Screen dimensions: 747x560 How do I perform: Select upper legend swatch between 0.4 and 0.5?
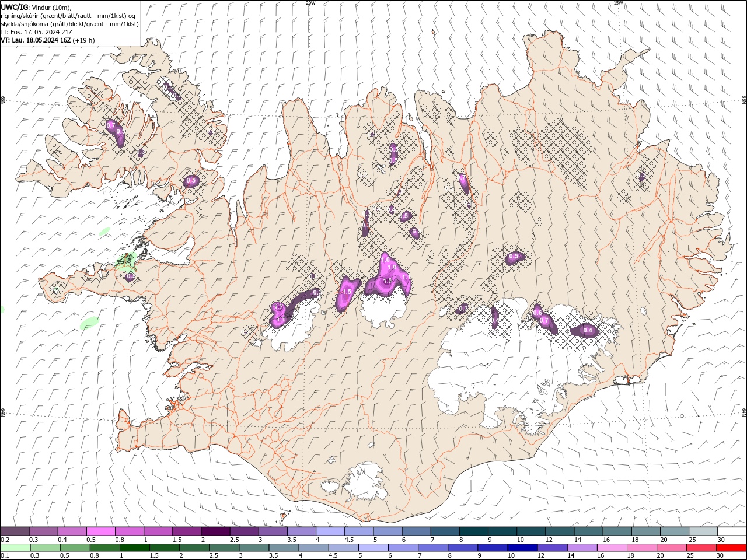[x=72, y=531]
